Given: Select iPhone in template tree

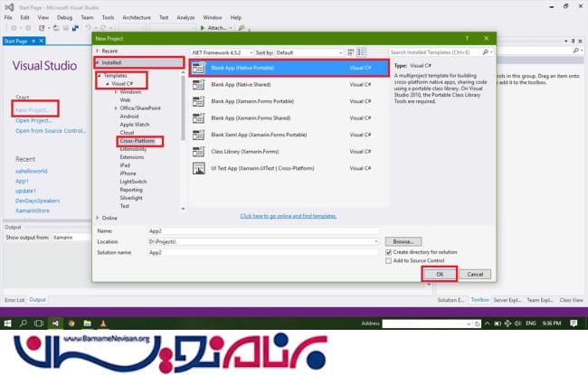Looking at the screenshot, I should click(x=128, y=173).
